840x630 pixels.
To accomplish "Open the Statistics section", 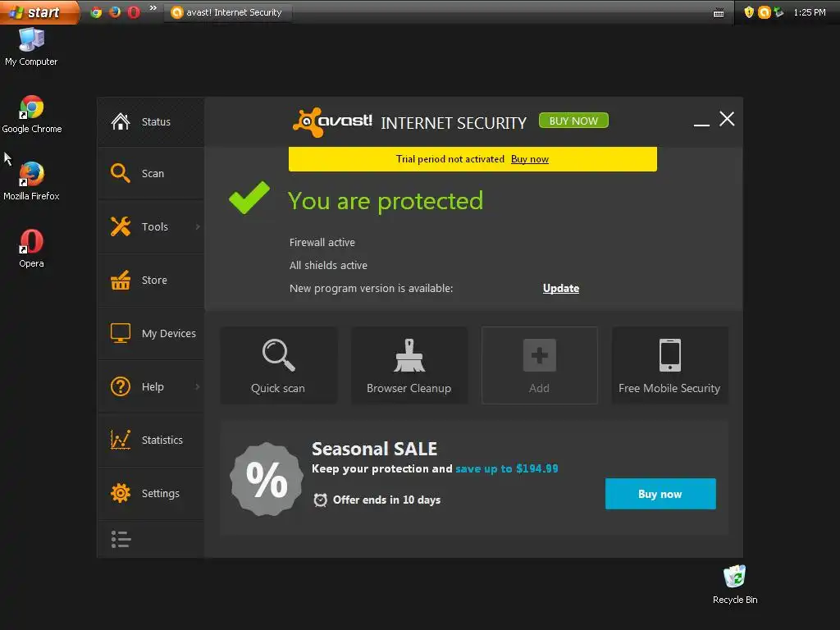I will [x=151, y=440].
